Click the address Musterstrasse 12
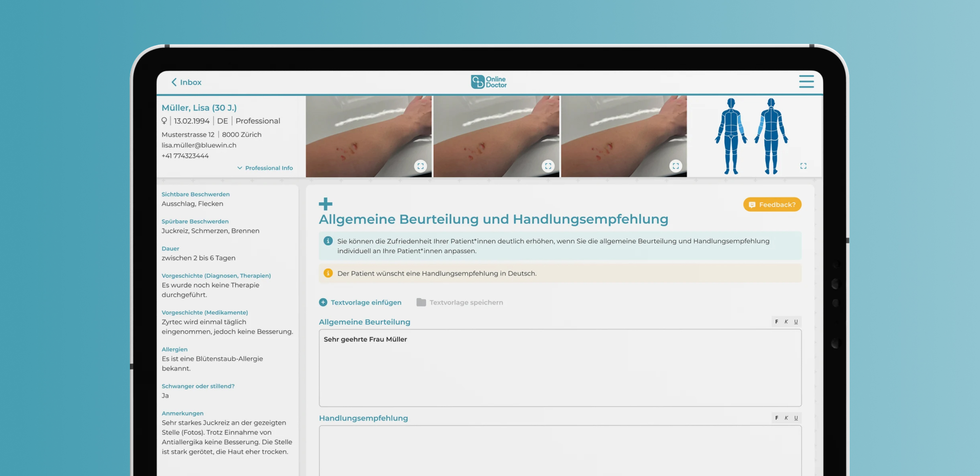 pos(188,135)
